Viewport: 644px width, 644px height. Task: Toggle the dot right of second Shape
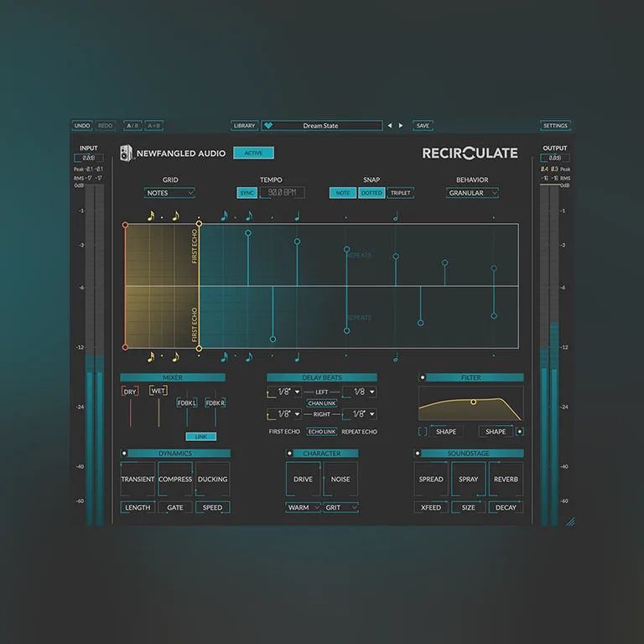(x=520, y=432)
